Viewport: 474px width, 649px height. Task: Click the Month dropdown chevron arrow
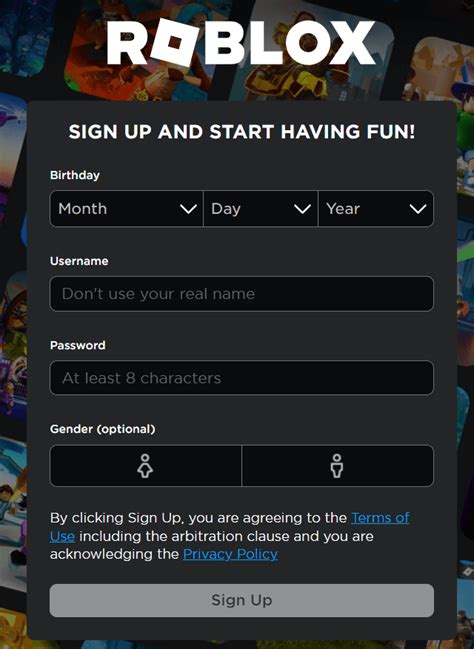(x=188, y=209)
